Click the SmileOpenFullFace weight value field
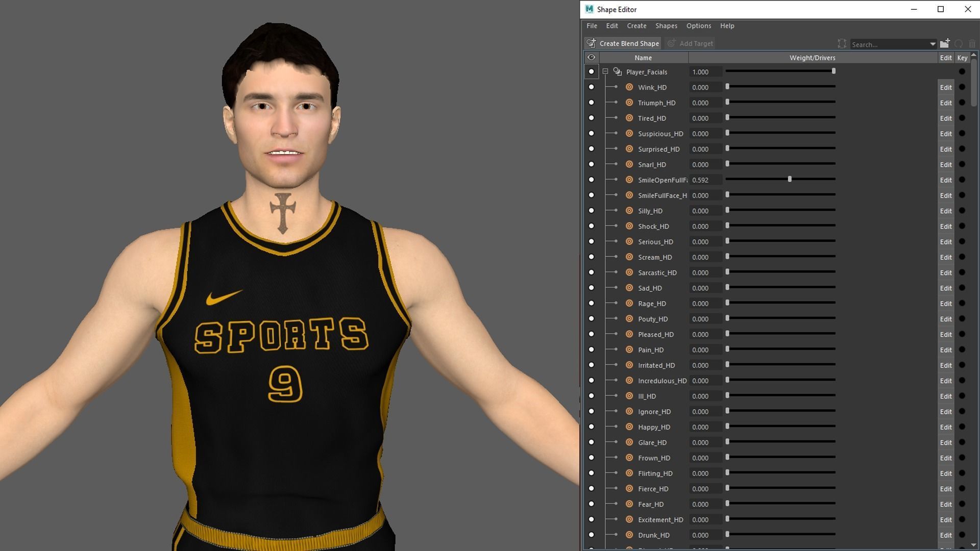980x551 pixels. [705, 180]
